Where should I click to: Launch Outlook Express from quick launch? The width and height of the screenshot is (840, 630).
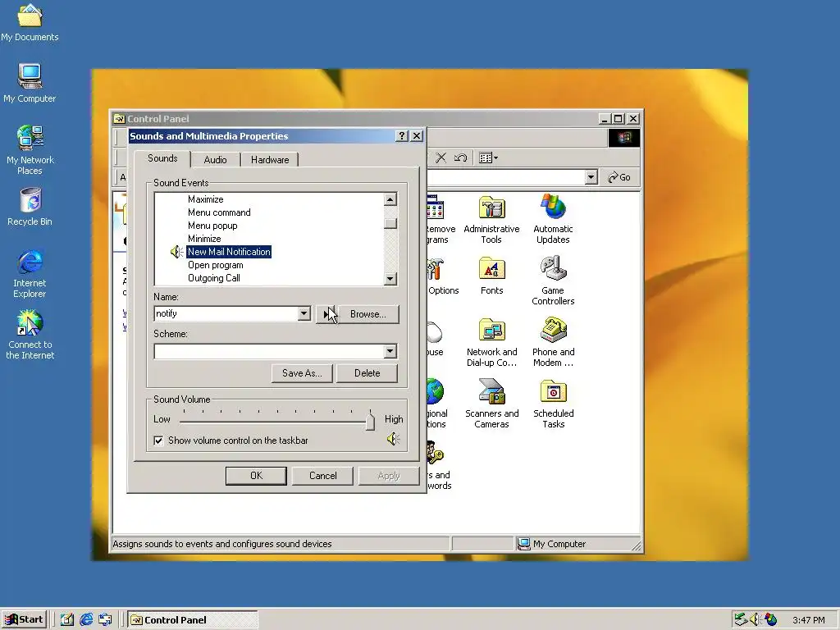[x=105, y=620]
